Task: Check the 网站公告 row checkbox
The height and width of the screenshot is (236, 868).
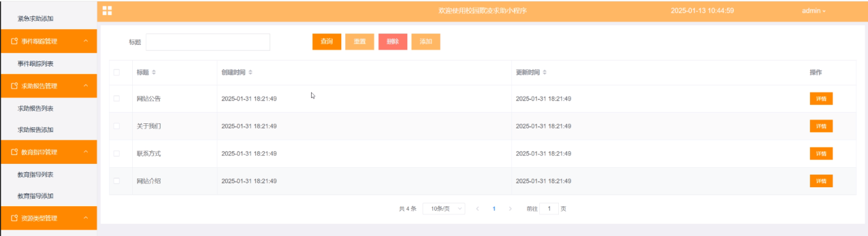Action: coord(116,99)
